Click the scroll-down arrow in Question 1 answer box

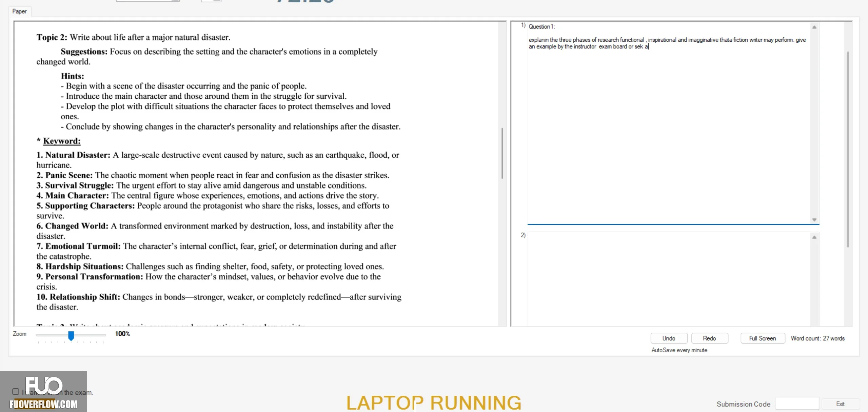[x=814, y=220]
